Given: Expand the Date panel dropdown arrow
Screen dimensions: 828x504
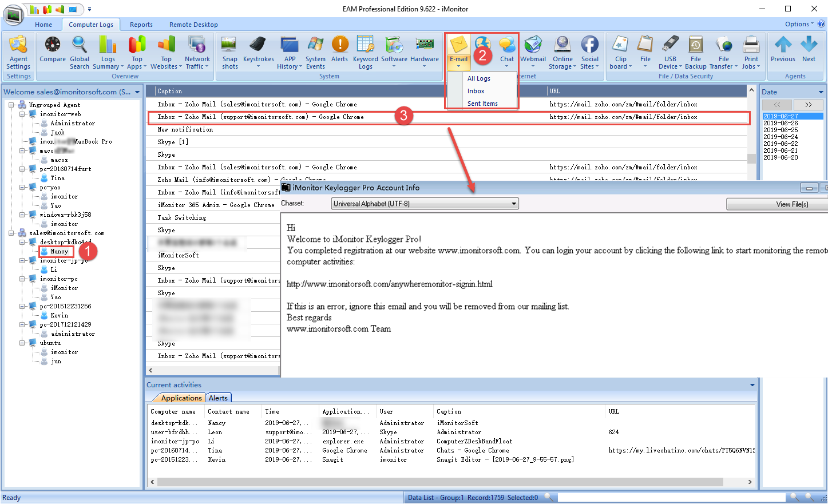Looking at the screenshot, I should 821,92.
